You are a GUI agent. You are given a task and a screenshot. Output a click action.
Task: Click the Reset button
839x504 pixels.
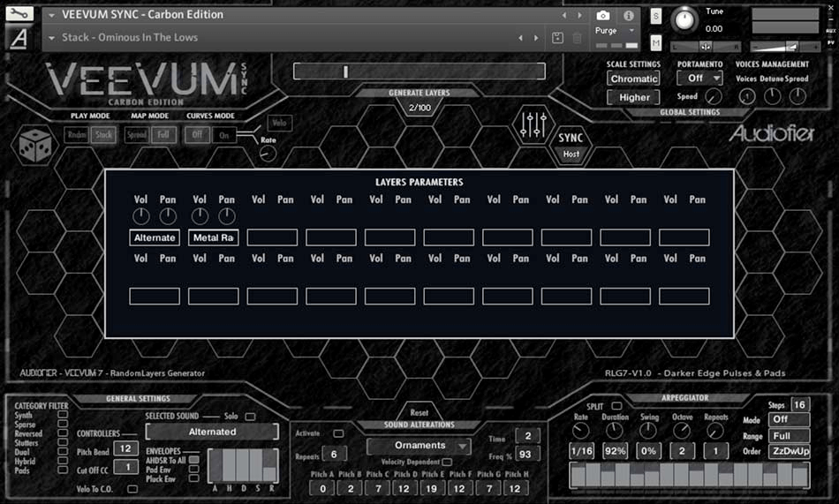point(419,412)
